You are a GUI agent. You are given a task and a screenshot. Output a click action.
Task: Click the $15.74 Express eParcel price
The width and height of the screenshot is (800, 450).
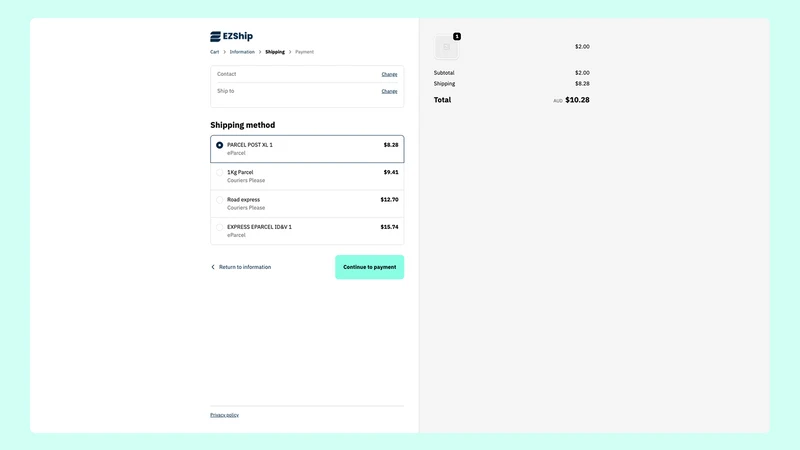tap(389, 227)
